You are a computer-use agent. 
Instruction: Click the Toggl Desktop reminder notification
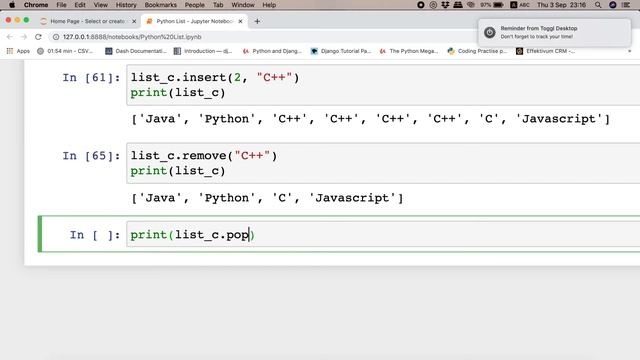coord(554,32)
